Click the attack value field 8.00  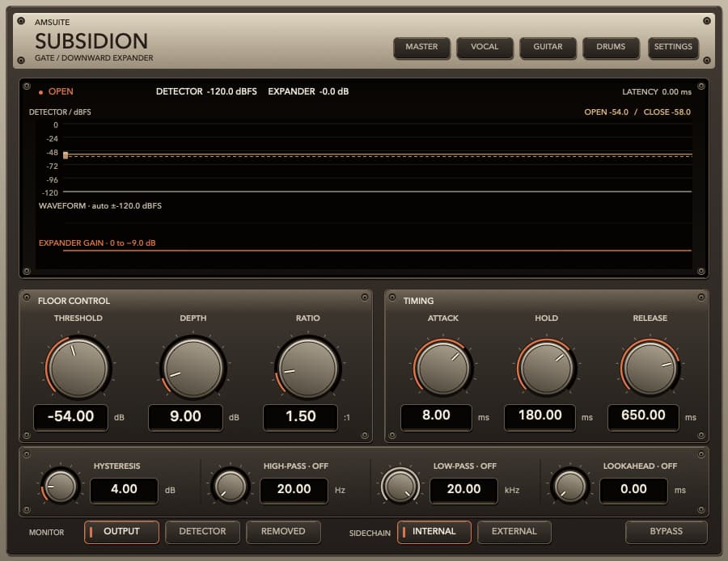click(436, 416)
